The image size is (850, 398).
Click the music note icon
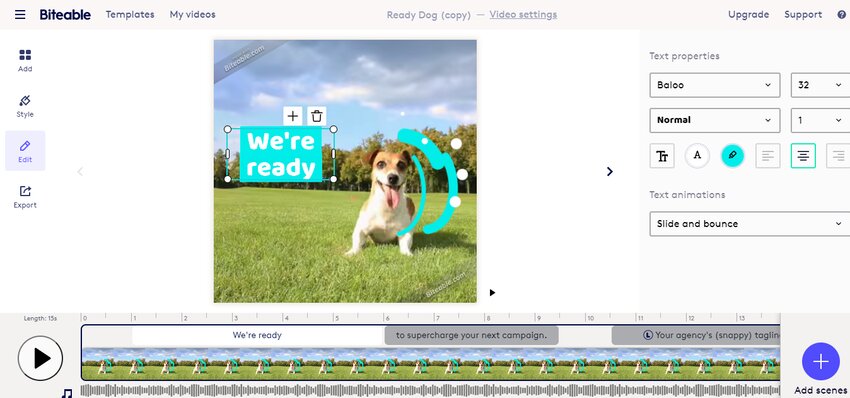point(67,393)
